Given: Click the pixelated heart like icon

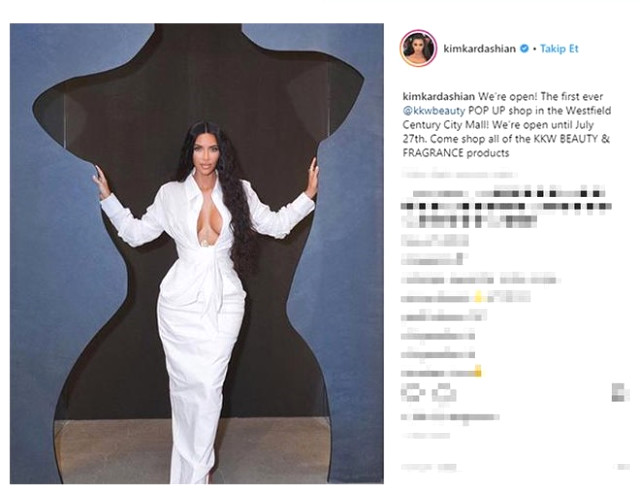Looking at the screenshot, I should pyautogui.click(x=410, y=393).
